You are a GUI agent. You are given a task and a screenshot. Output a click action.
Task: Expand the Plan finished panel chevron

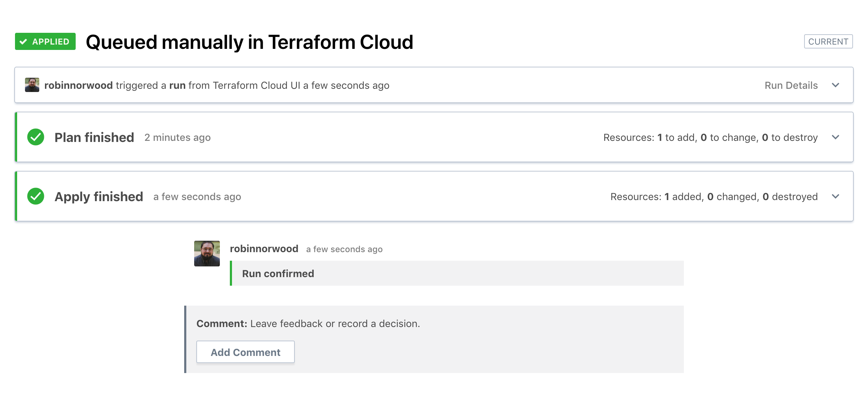coord(835,137)
